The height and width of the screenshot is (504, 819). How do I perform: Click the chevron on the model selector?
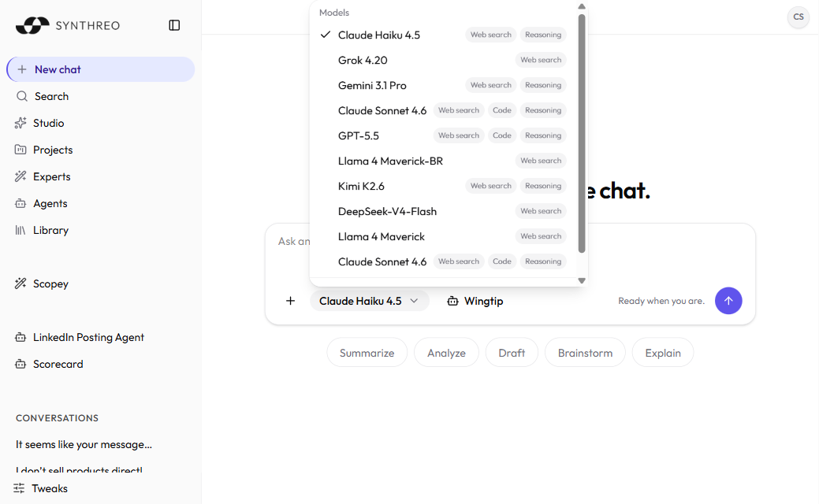click(414, 301)
